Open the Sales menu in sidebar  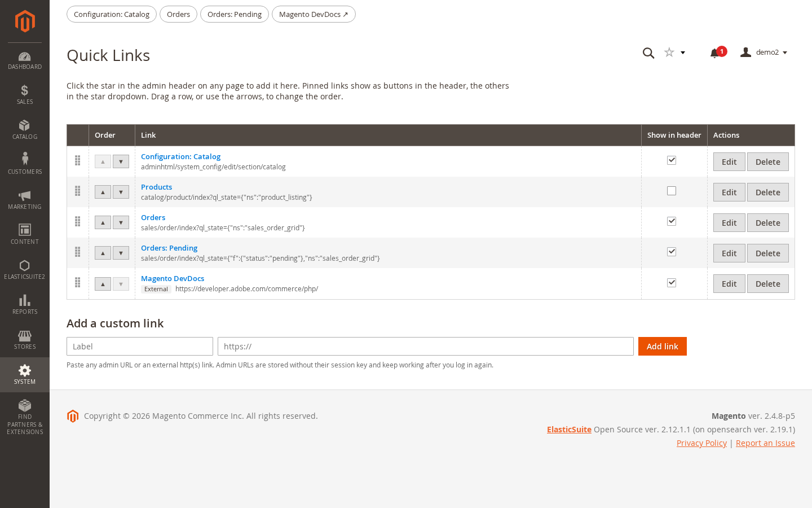pos(25,94)
